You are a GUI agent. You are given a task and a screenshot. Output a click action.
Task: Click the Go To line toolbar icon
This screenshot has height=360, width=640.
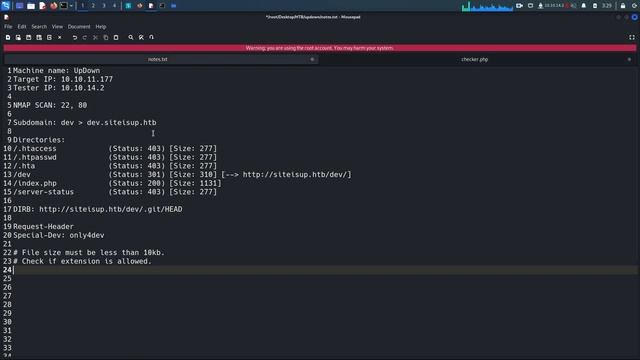[151, 37]
